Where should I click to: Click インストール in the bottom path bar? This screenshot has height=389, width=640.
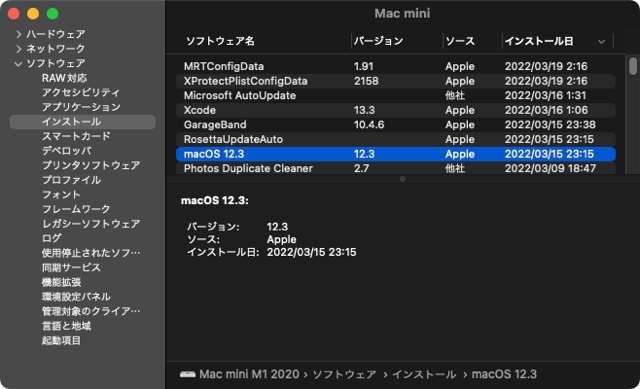424,374
